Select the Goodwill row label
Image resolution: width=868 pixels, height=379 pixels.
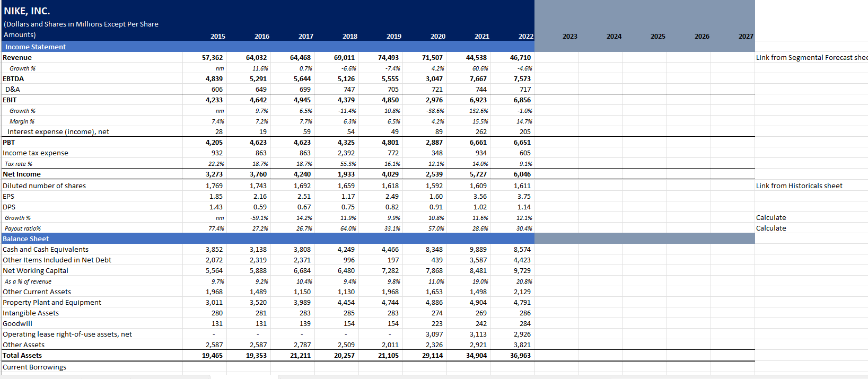tap(17, 323)
